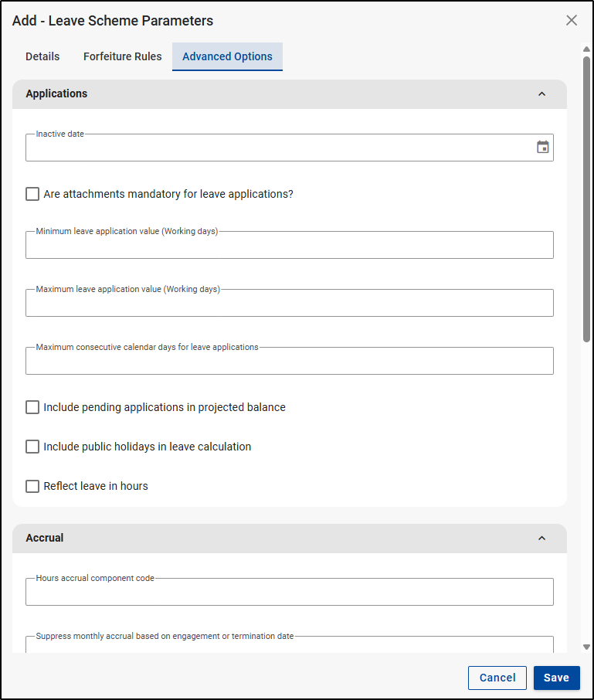This screenshot has height=700, width=594.
Task: Select the Advanced Options tab
Action: pos(227,56)
